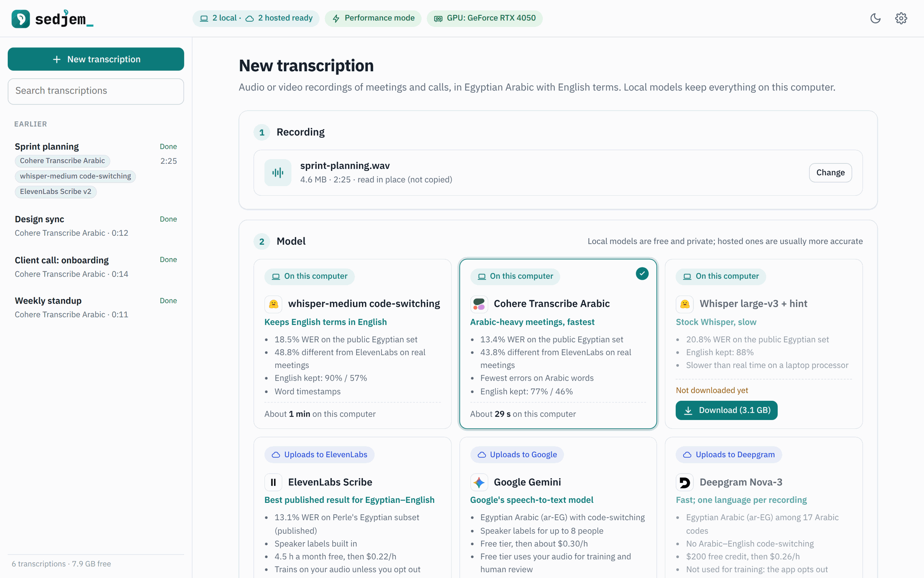Toggle dark mode with the moon icon
The width and height of the screenshot is (924, 578).
click(x=875, y=18)
